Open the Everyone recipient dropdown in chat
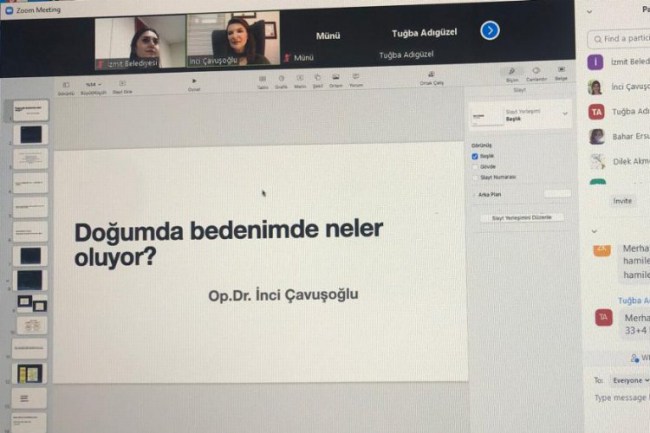The height and width of the screenshot is (433, 650). [629, 380]
